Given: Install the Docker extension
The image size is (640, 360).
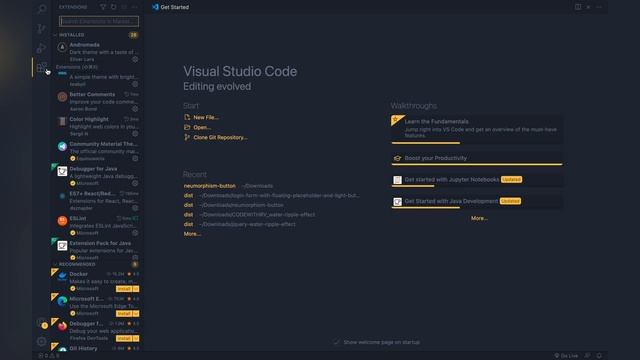Looking at the screenshot, I should tap(124, 289).
